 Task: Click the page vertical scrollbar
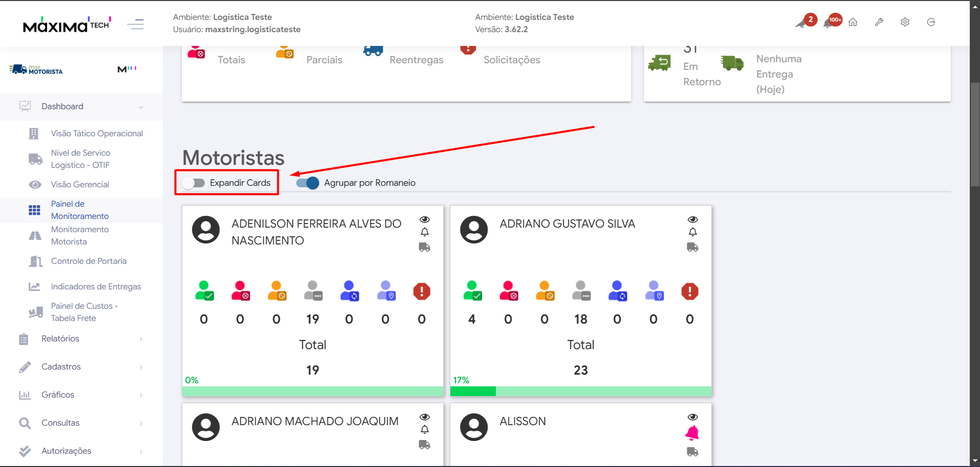[x=975, y=134]
